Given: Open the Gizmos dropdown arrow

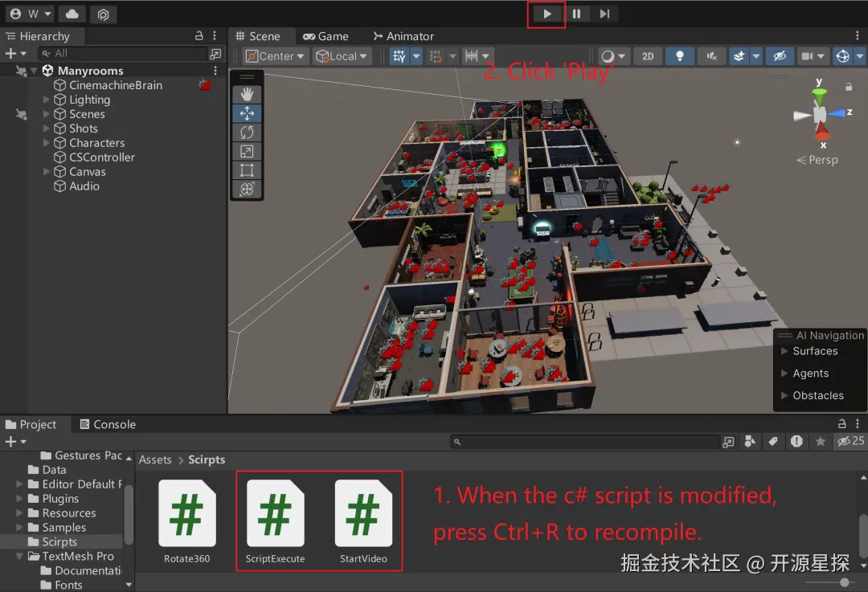Looking at the screenshot, I should (x=860, y=56).
